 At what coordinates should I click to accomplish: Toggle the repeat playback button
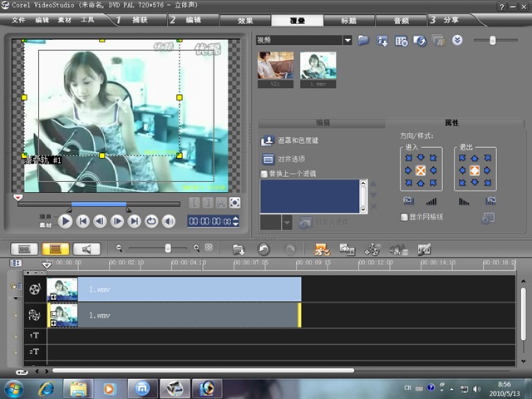151,221
